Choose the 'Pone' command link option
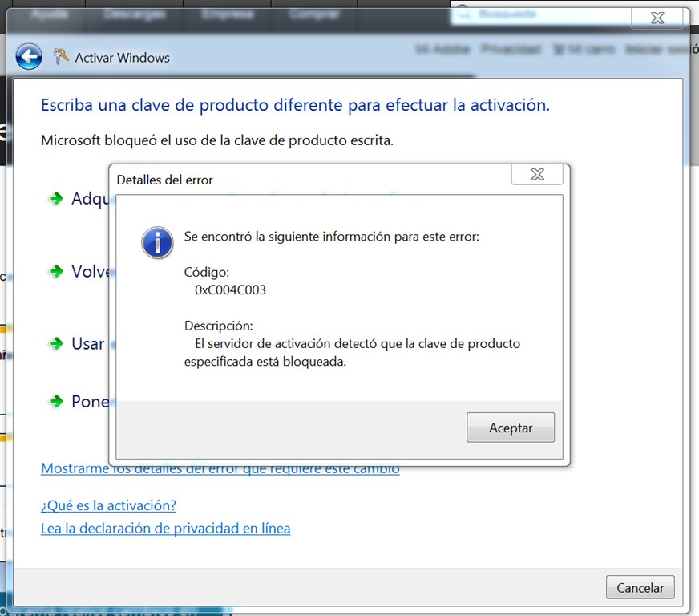 click(x=90, y=402)
